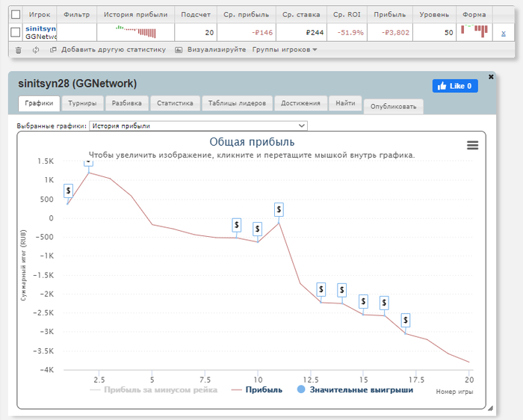
Task: Click the Форма column header
Action: pyautogui.click(x=474, y=15)
